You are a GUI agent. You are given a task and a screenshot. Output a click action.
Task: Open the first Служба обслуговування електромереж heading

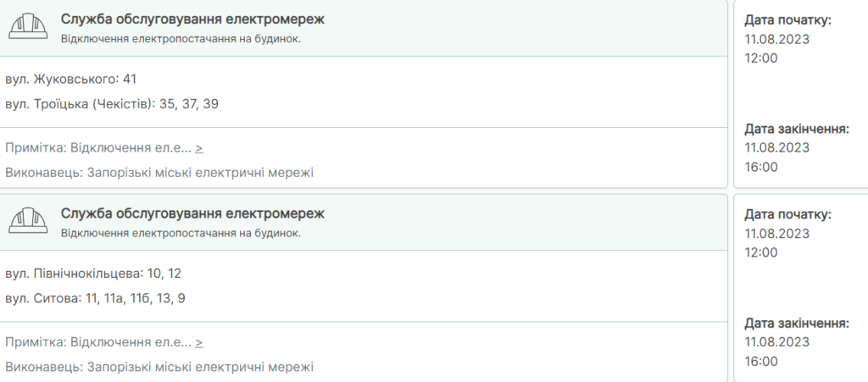point(192,19)
